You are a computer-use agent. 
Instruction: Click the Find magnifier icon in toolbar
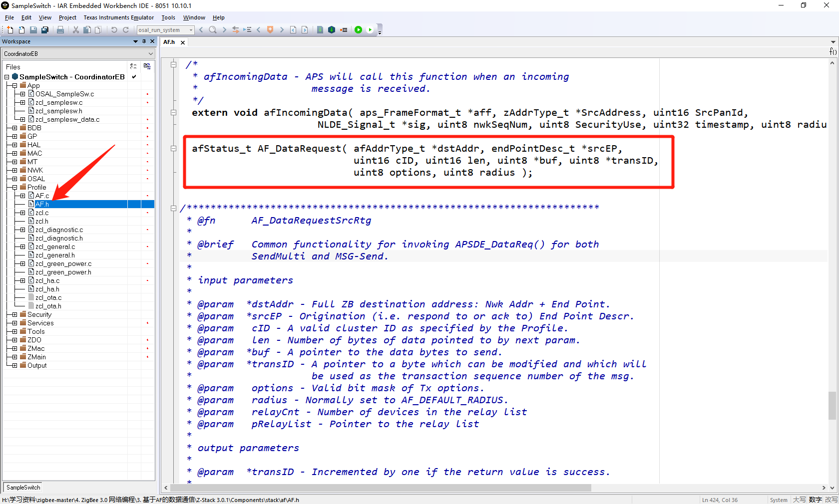pyautogui.click(x=213, y=30)
